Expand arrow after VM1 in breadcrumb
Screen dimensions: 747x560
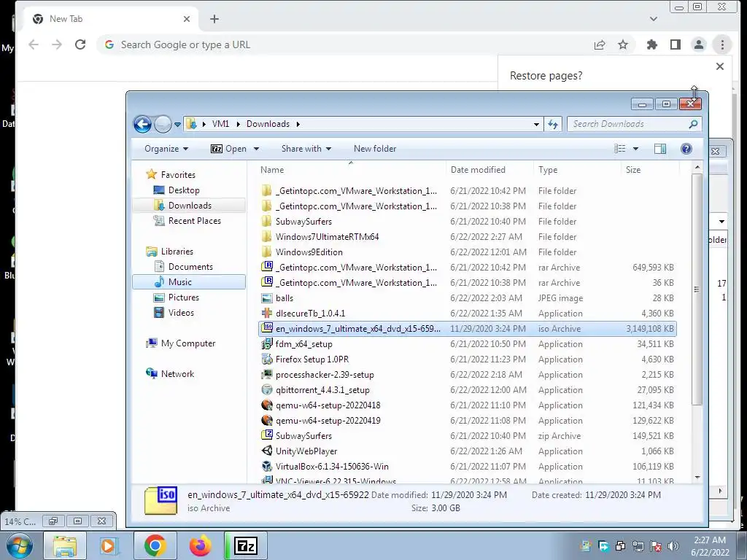[239, 124]
